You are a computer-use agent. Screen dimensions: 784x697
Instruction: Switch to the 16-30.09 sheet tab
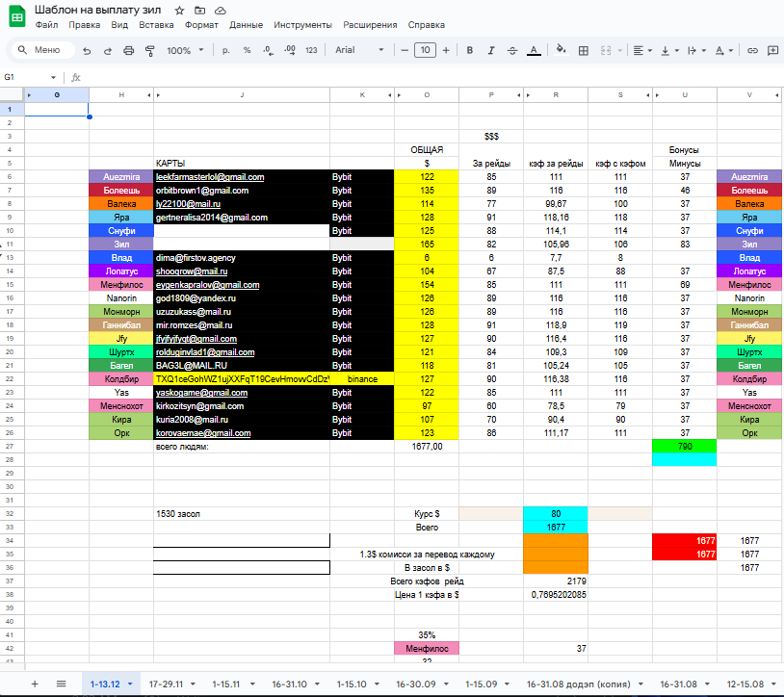pyautogui.click(x=416, y=684)
